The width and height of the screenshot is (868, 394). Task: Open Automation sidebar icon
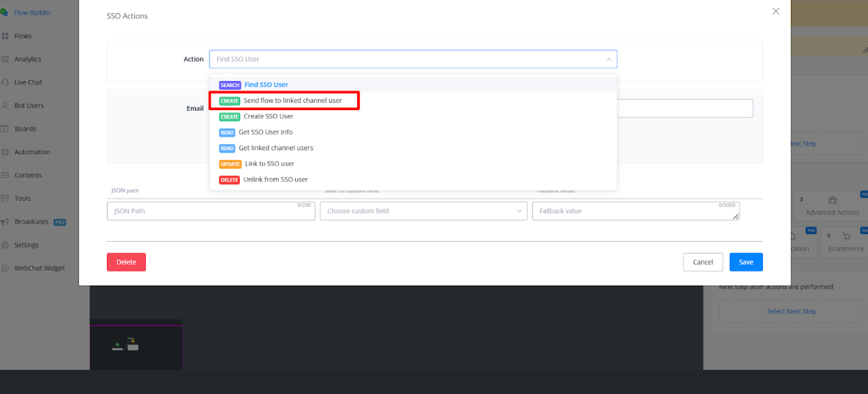(5, 152)
